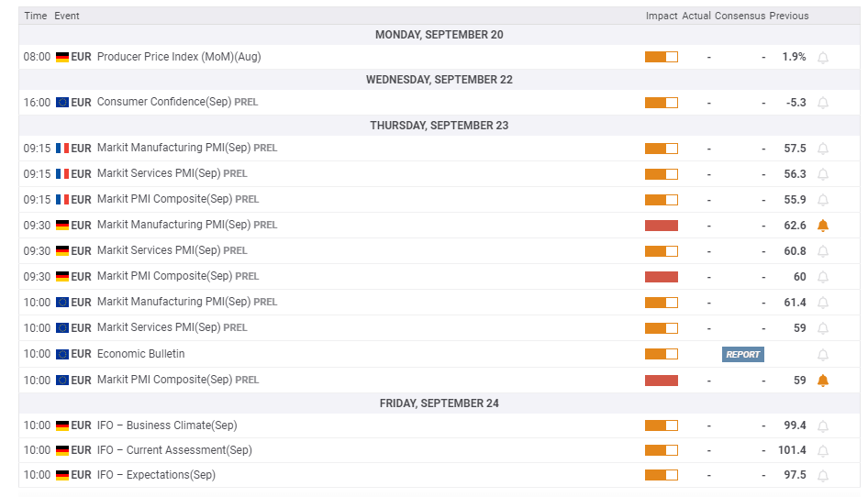Click EU flag beside Consumer Confidence
This screenshot has width=868, height=497.
tap(62, 103)
